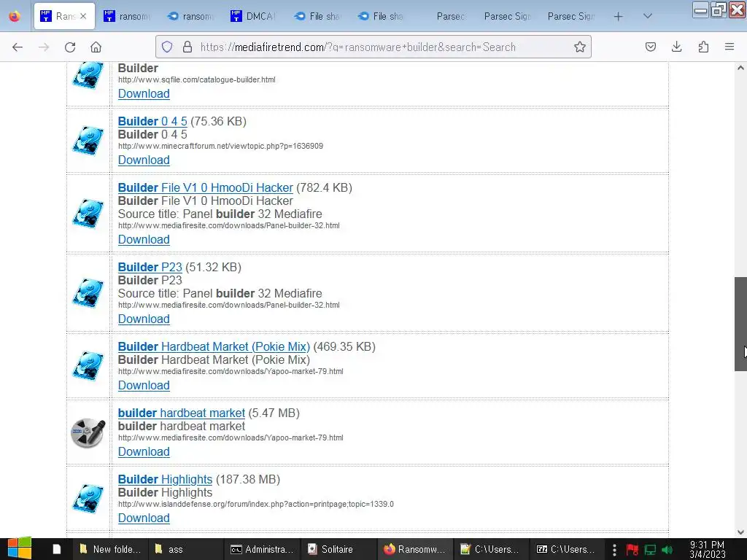This screenshot has height=560, width=747.
Task: Click Download under Builder P23
Action: point(144,319)
